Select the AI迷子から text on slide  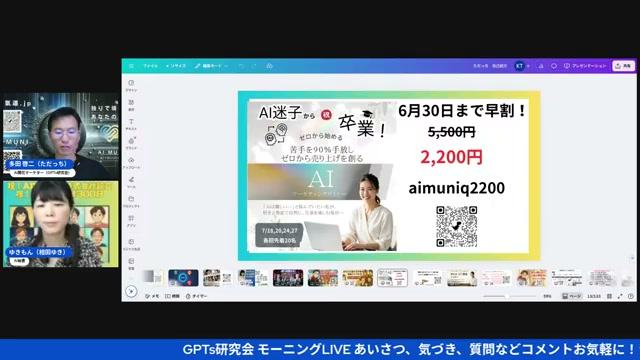[x=287, y=113]
